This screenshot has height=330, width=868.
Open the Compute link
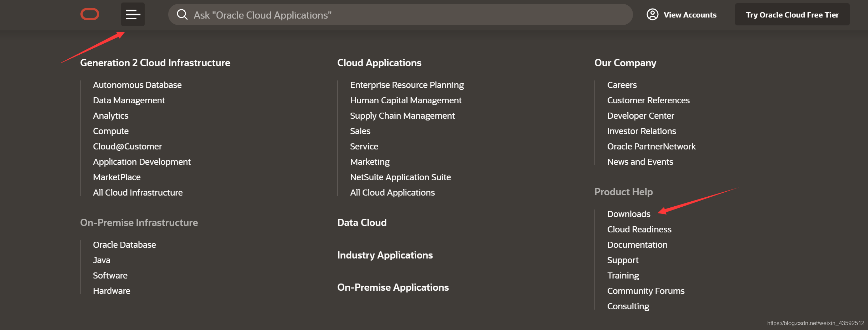111,131
